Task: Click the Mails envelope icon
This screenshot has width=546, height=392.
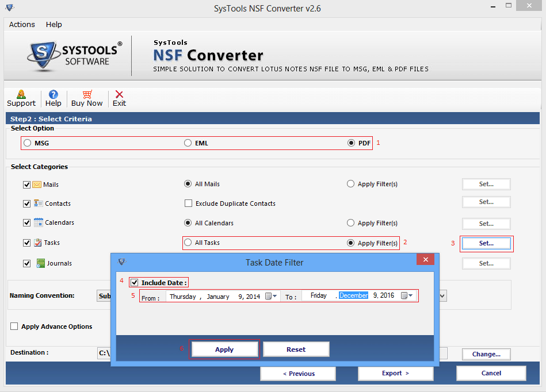Action: click(x=37, y=185)
